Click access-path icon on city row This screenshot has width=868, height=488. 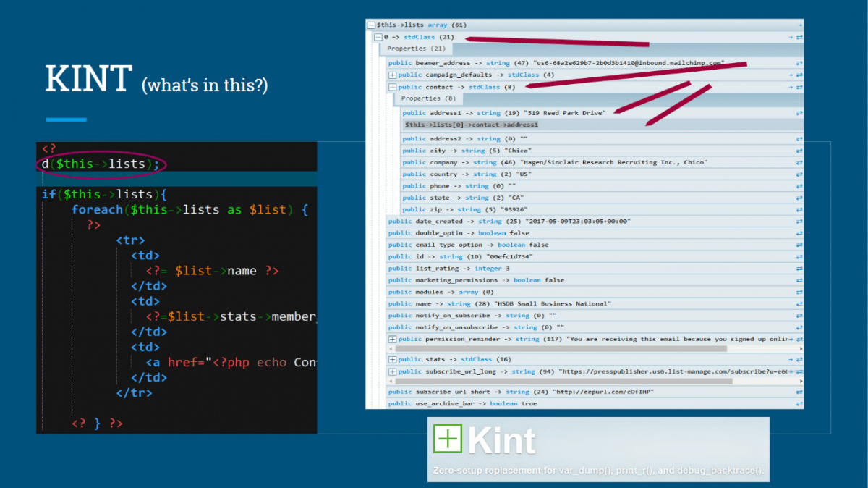coord(799,151)
